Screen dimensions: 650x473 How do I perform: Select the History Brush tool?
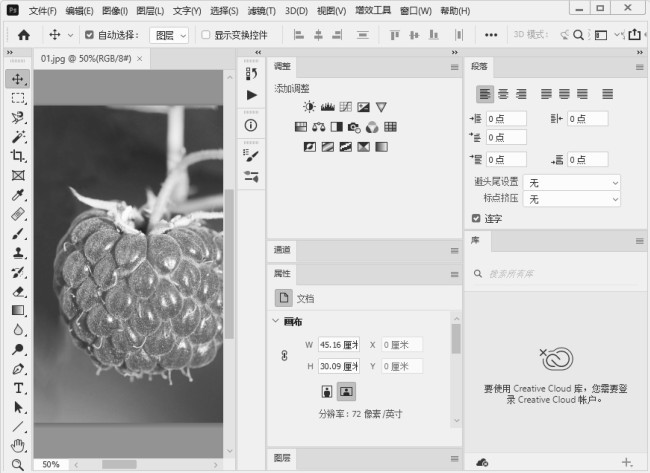pos(17,272)
